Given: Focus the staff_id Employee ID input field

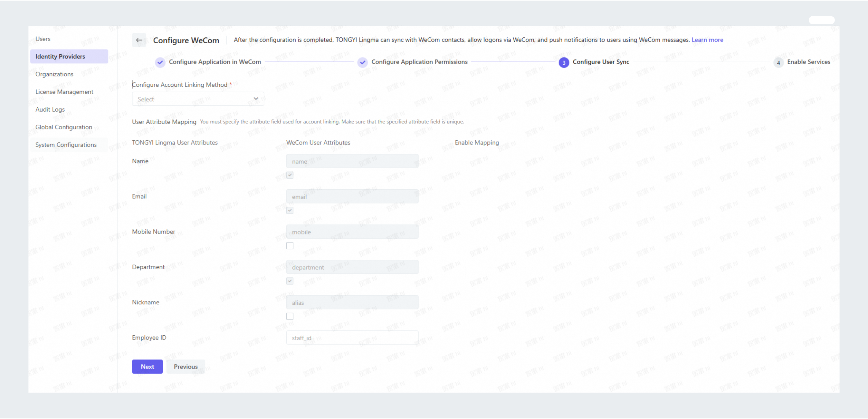Looking at the screenshot, I should pyautogui.click(x=352, y=338).
